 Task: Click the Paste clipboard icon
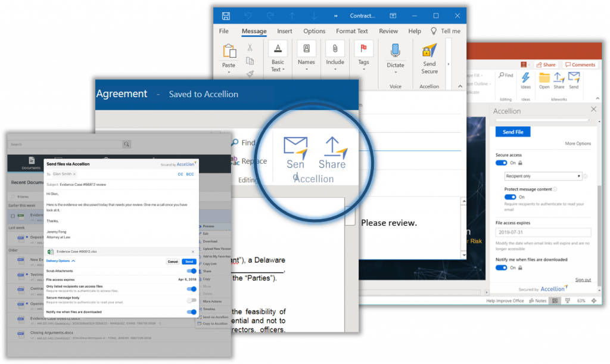click(229, 52)
